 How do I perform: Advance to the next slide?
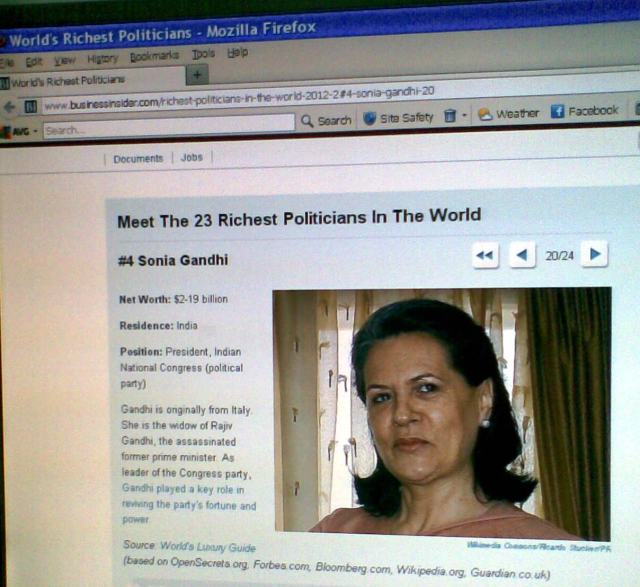coord(594,255)
